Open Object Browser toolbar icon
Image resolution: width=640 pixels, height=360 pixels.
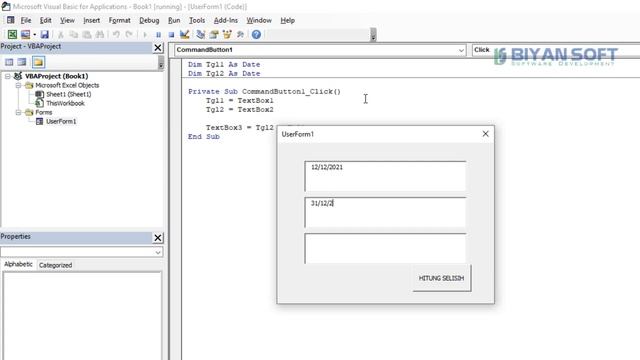(x=227, y=35)
